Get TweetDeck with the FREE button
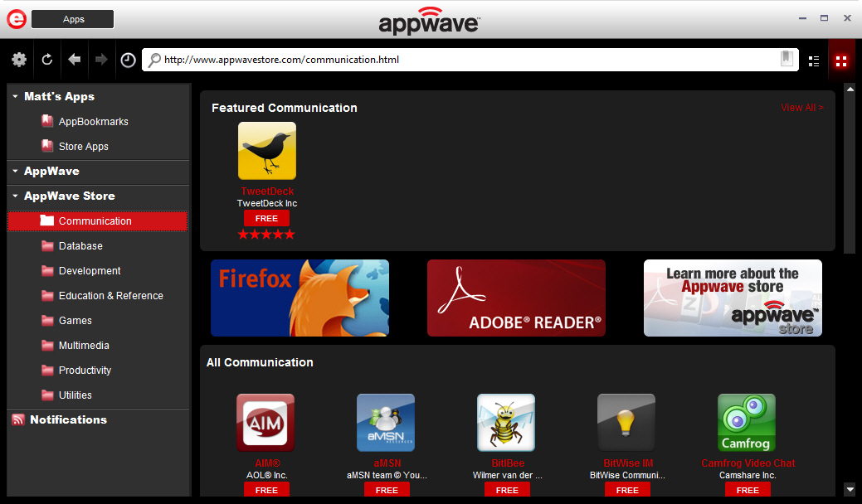This screenshot has width=862, height=504. pos(266,219)
